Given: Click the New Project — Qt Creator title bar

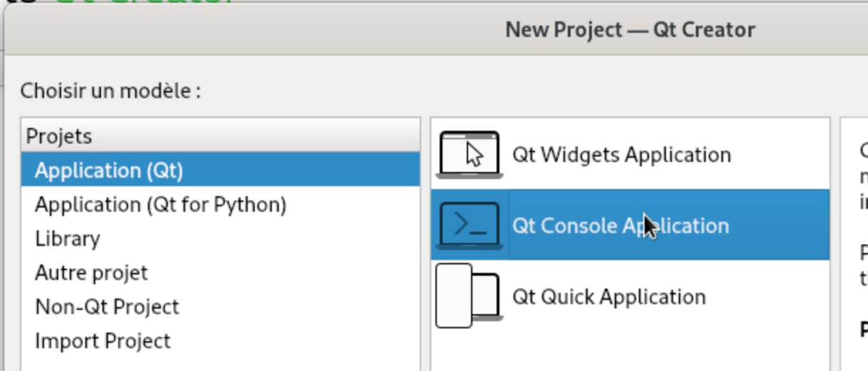Looking at the screenshot, I should [x=630, y=30].
